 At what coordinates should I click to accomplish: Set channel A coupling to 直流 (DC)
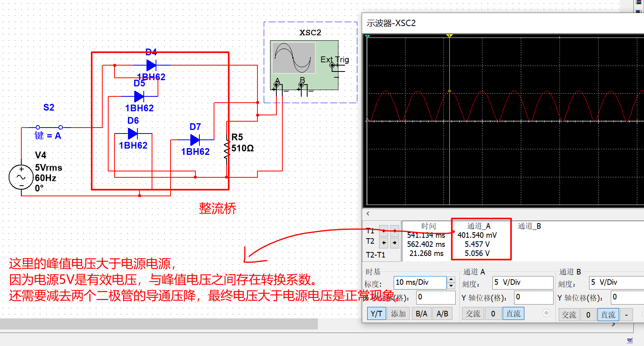513,314
